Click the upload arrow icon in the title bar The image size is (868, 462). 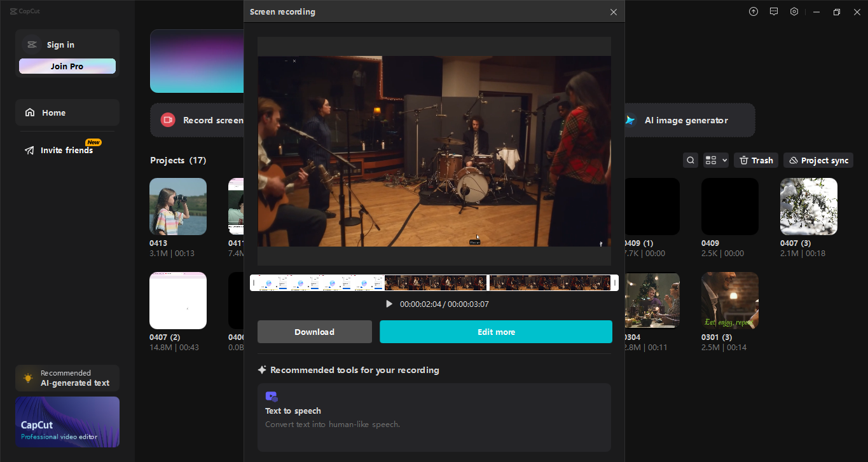click(754, 11)
